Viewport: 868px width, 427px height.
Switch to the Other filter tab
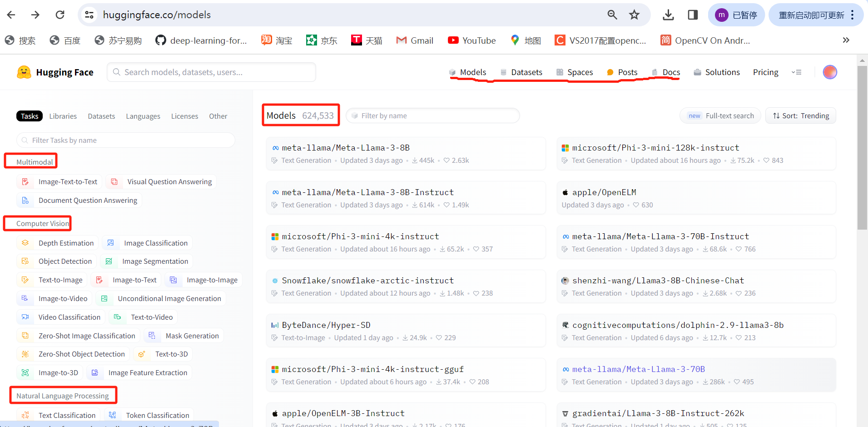pos(218,116)
